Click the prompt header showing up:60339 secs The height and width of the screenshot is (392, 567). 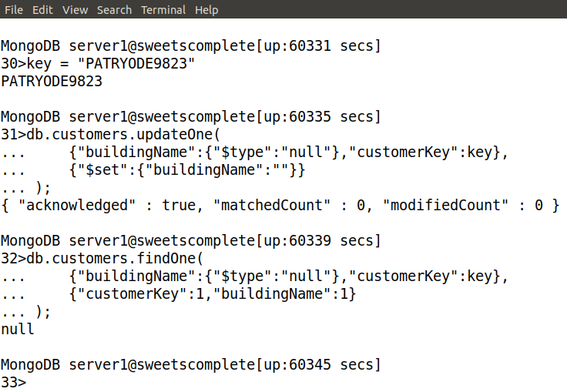coord(190,241)
